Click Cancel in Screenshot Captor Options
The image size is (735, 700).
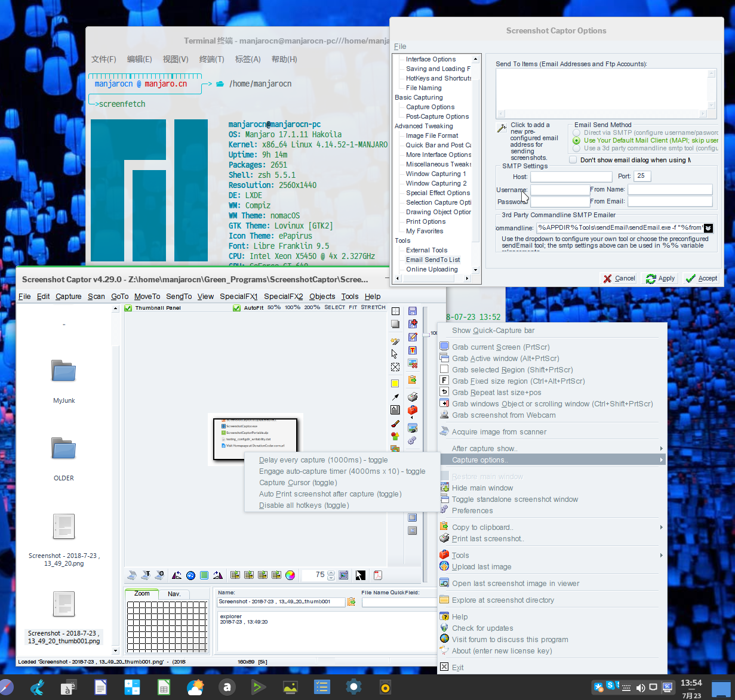[619, 278]
